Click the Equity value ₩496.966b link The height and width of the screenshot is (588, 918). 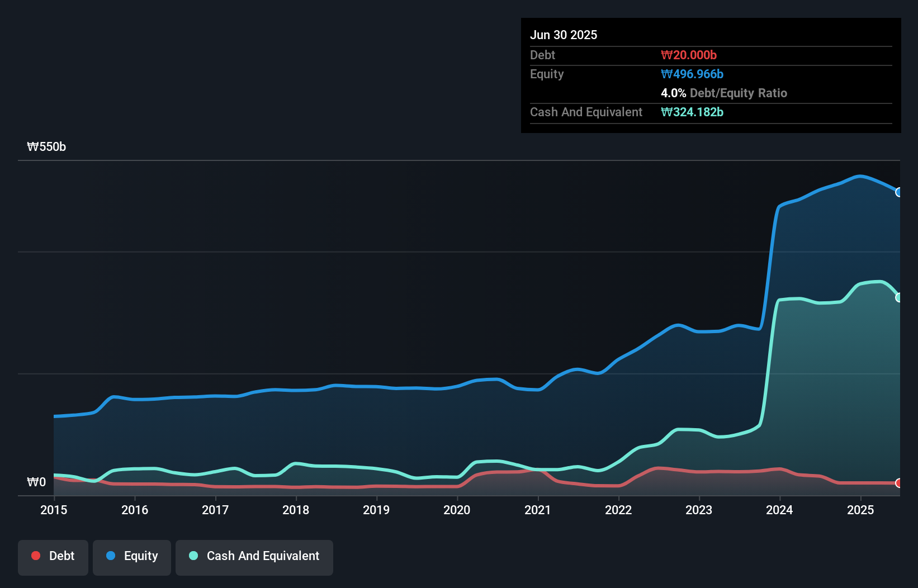(x=692, y=74)
